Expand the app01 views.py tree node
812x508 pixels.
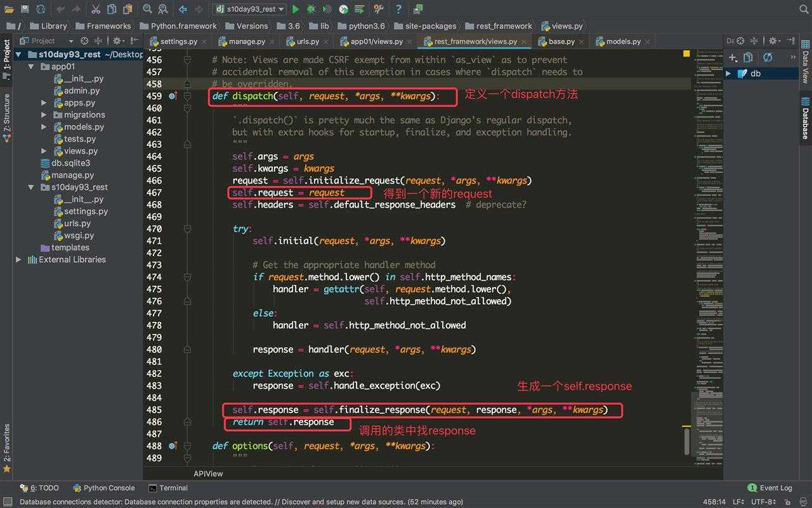pyautogui.click(x=44, y=151)
